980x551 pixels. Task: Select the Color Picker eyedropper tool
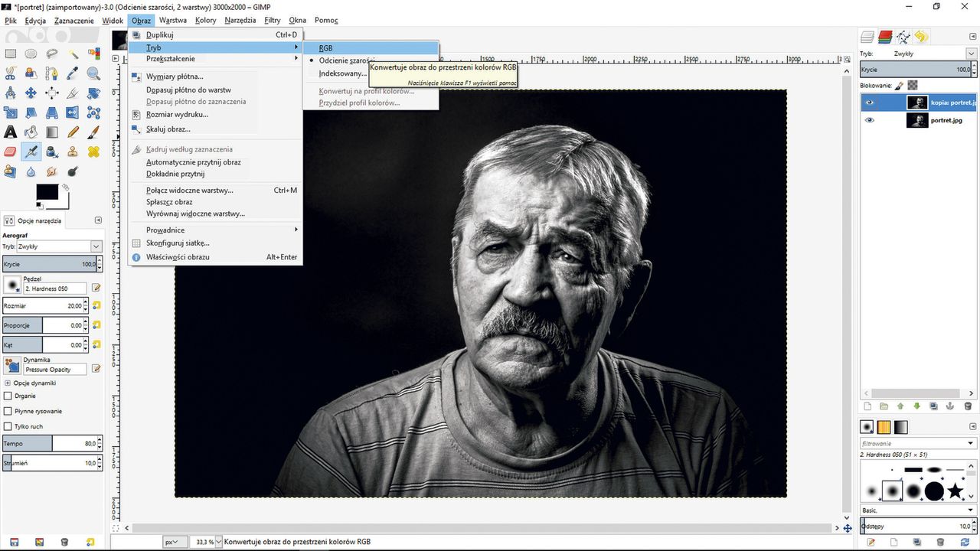tap(73, 73)
